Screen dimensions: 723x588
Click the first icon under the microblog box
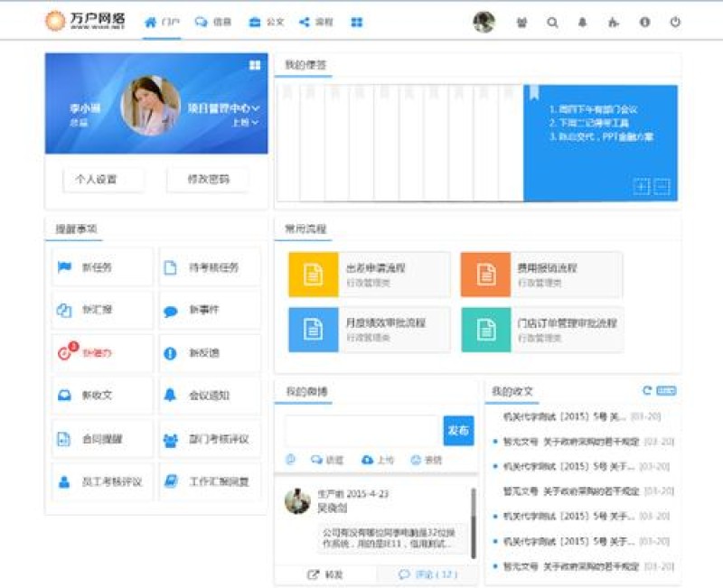click(x=290, y=460)
